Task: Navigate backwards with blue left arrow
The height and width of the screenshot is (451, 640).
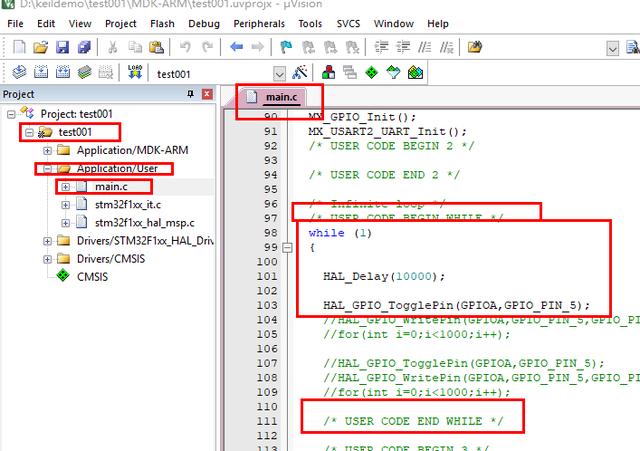Action: tap(236, 47)
